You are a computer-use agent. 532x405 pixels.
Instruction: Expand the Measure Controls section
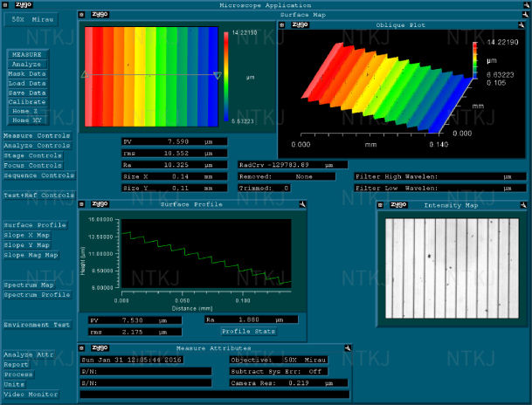(36, 136)
